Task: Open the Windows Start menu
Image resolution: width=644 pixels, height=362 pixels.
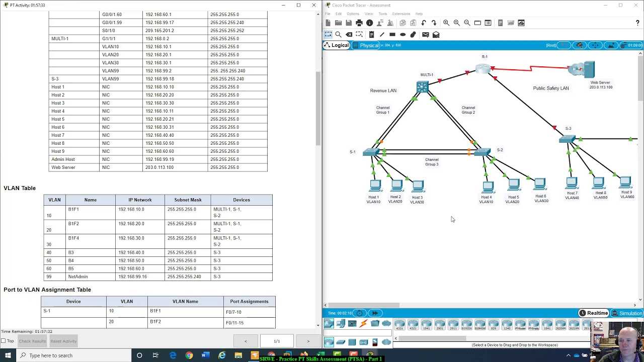Action: [8, 355]
